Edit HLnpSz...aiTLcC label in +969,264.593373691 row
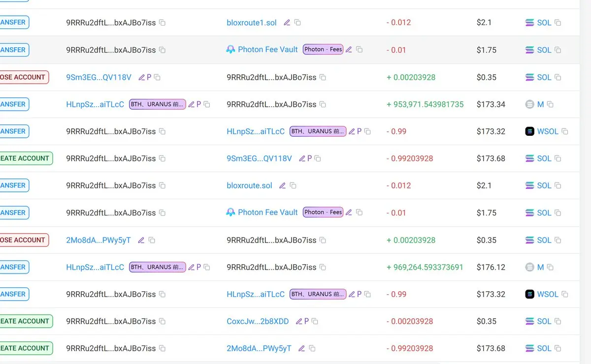This screenshot has width=591, height=364. 192,267
